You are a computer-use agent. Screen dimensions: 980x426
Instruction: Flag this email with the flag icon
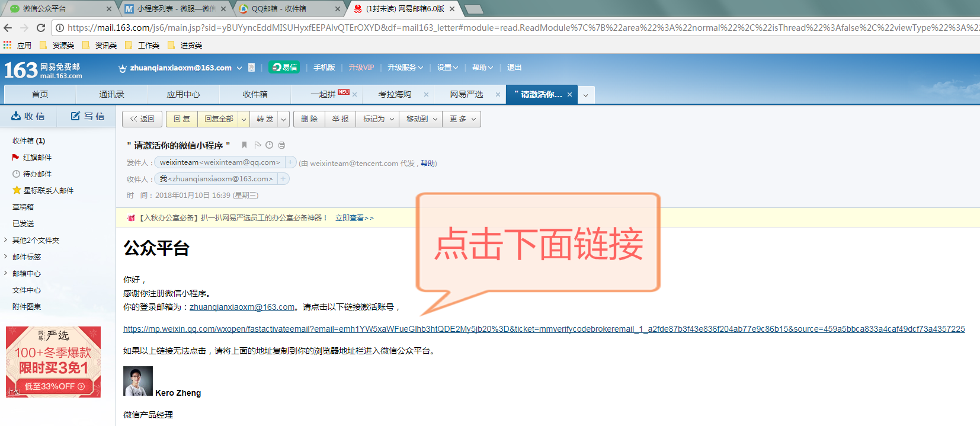(258, 145)
